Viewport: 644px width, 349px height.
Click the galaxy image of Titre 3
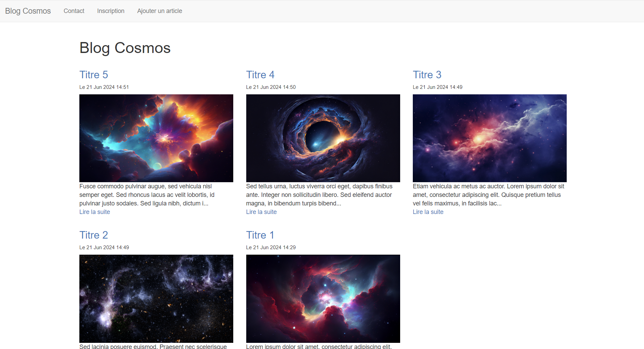[x=489, y=138]
